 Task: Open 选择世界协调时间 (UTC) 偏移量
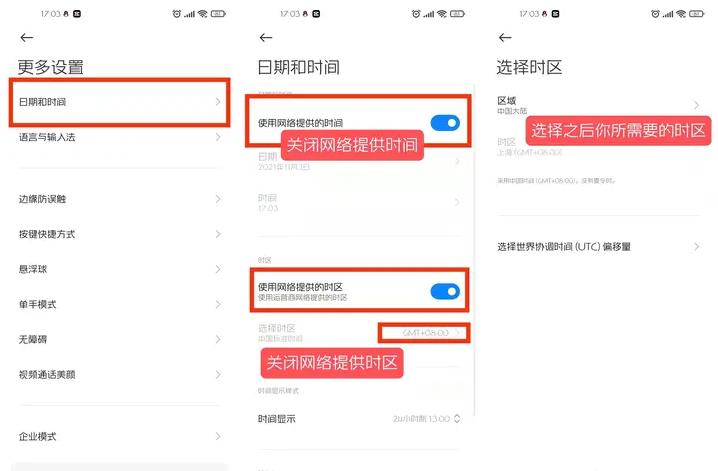tap(599, 247)
